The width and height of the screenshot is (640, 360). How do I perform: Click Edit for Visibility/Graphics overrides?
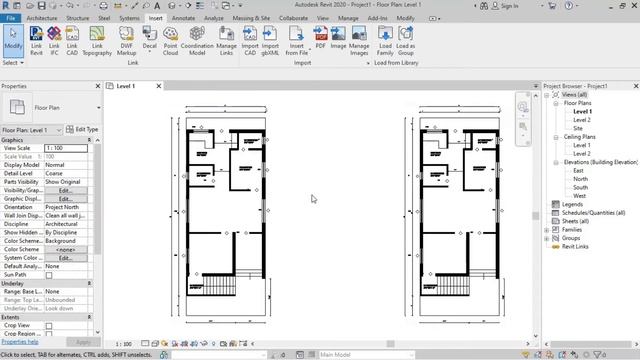pyautogui.click(x=66, y=191)
